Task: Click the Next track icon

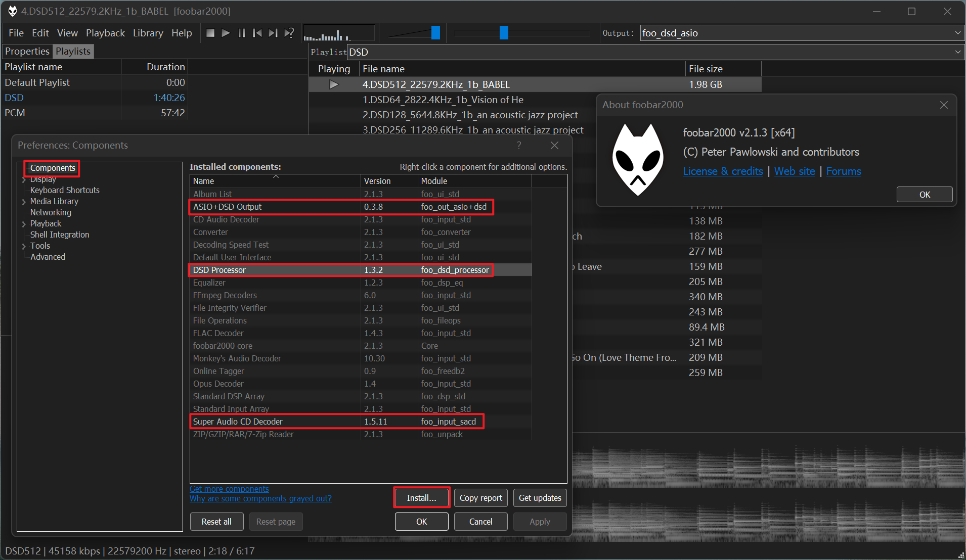Action: (x=273, y=33)
